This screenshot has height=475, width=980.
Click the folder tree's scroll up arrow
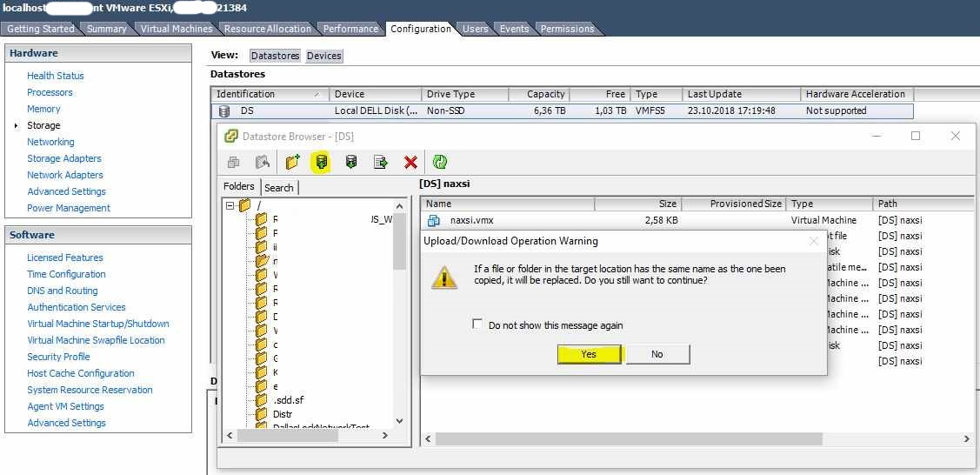point(400,205)
